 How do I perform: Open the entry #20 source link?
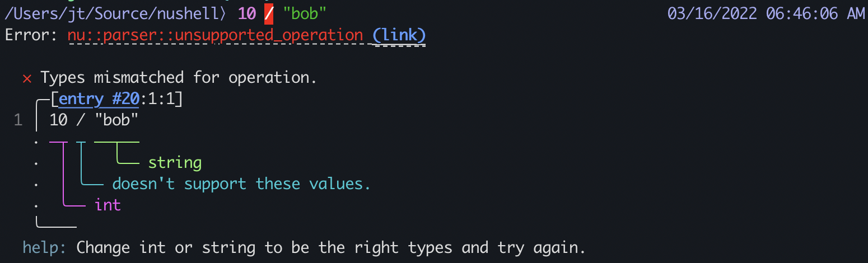tap(99, 100)
